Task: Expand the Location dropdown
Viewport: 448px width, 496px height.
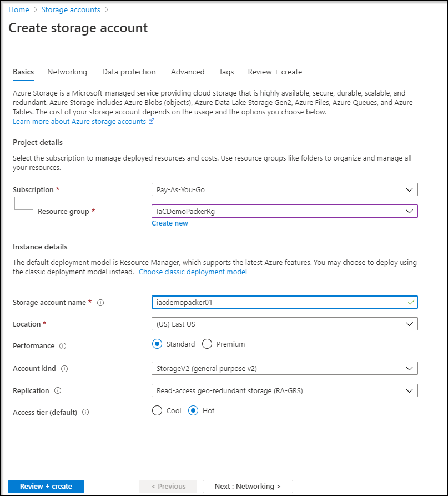Action: [x=285, y=324]
